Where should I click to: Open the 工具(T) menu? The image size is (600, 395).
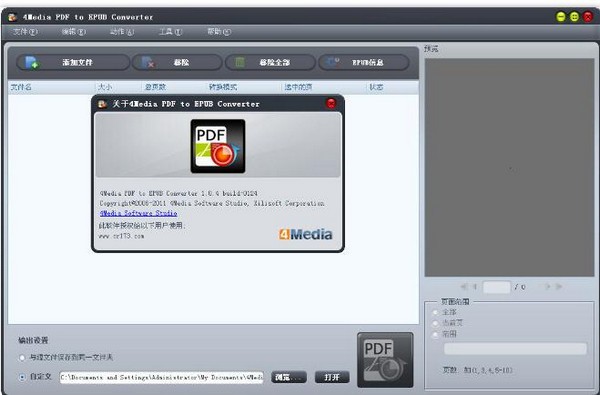[170, 32]
